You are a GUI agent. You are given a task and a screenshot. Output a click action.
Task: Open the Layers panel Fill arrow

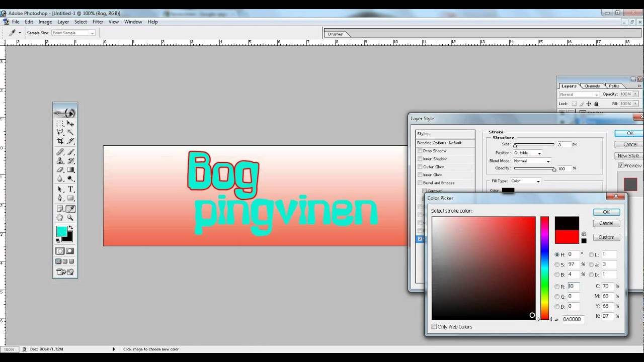coord(636,104)
